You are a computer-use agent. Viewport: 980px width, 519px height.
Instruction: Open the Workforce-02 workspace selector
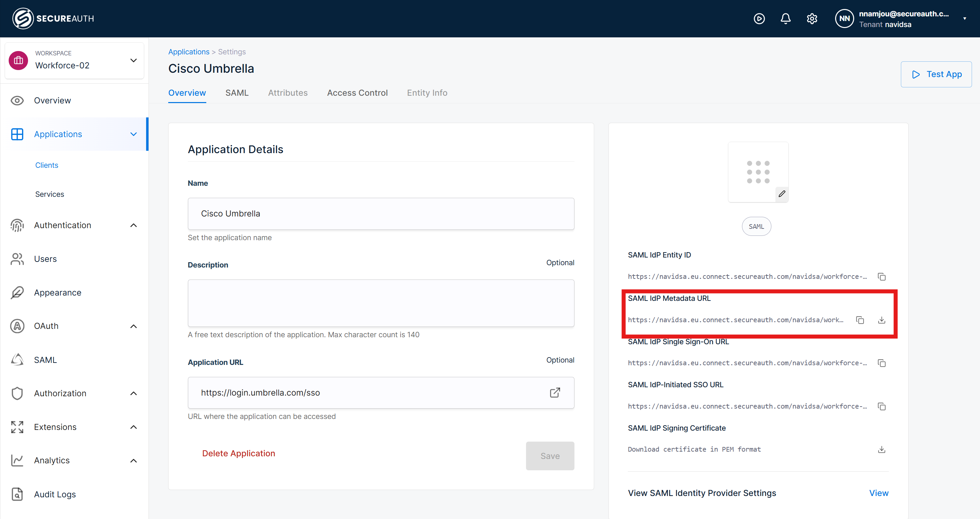[x=74, y=60]
